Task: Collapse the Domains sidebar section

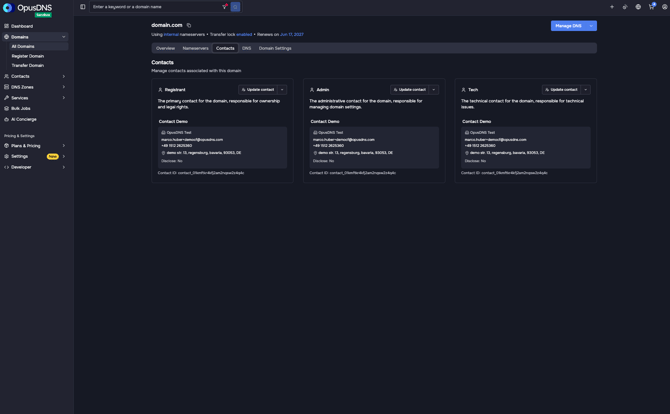Action: point(64,37)
